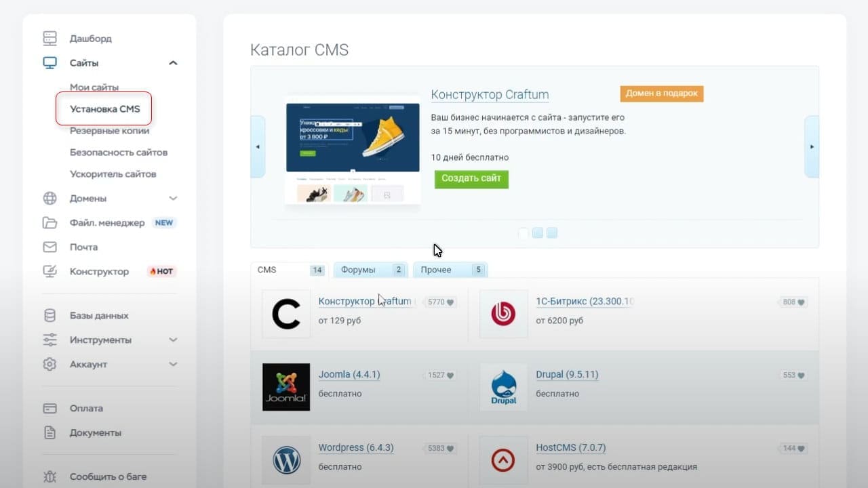This screenshot has height=488, width=868.
Task: Open the Оплата card icon
Action: [50, 409]
